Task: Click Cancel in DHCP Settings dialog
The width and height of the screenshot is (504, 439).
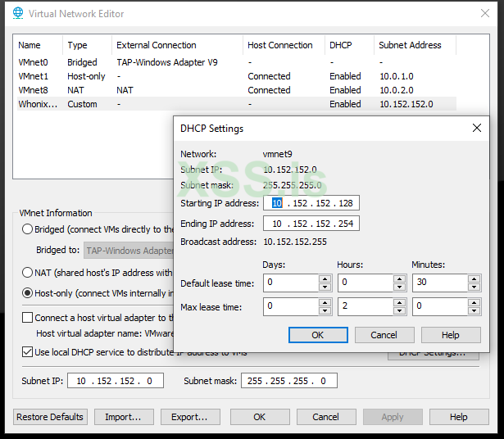Action: pyautogui.click(x=384, y=335)
